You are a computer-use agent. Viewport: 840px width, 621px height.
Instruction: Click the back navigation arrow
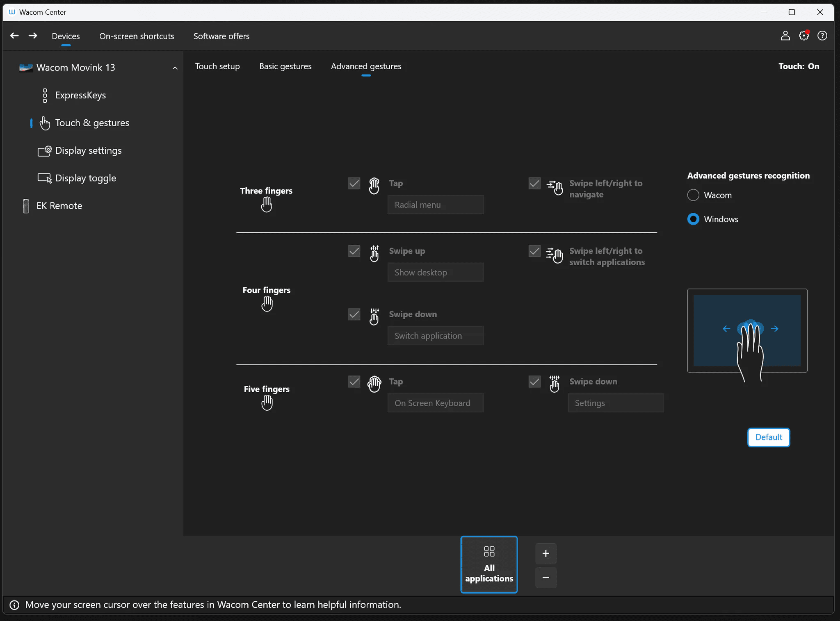tap(14, 36)
